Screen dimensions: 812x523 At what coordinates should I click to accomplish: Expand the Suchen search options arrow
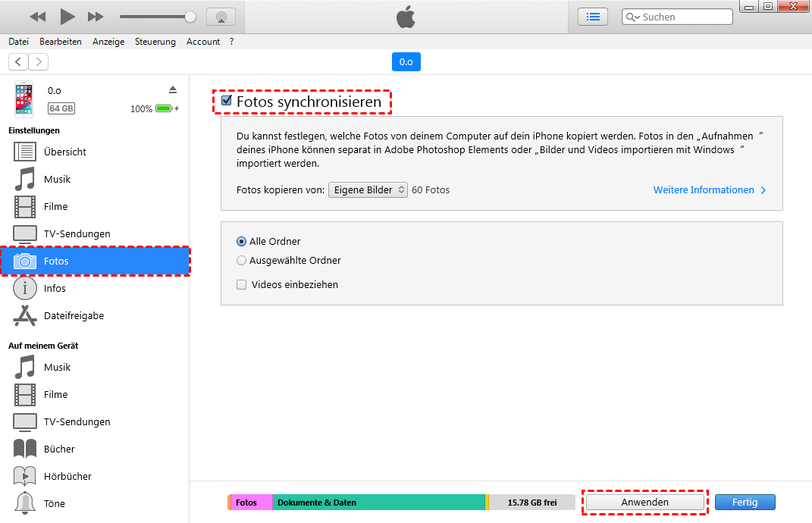[x=633, y=17]
